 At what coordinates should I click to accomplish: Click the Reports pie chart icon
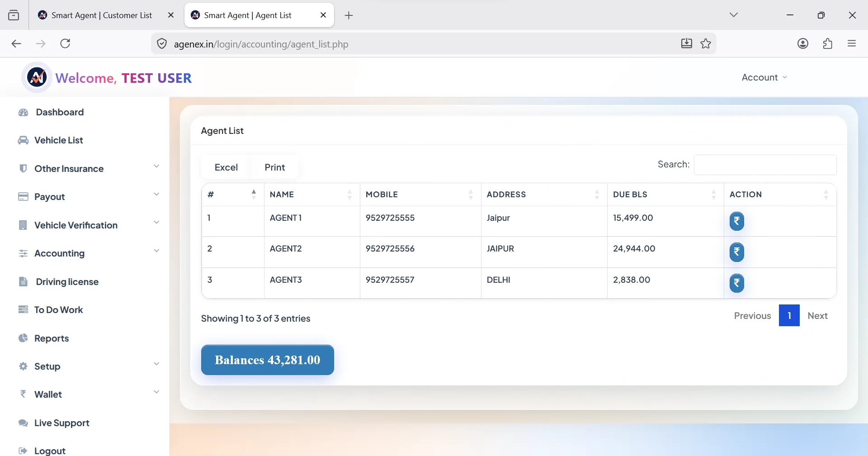coord(23,338)
